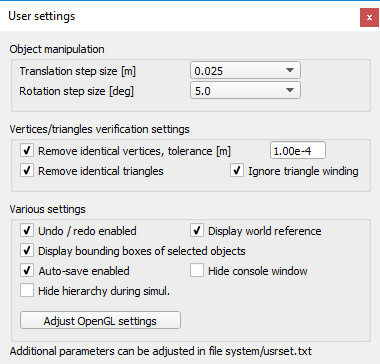Click the User settings title bar

tap(180, 17)
